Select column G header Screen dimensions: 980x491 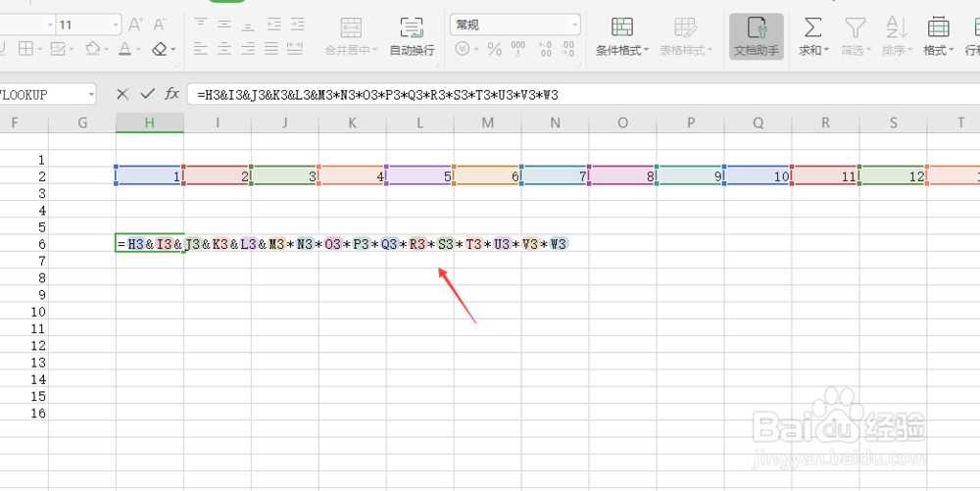[82, 123]
